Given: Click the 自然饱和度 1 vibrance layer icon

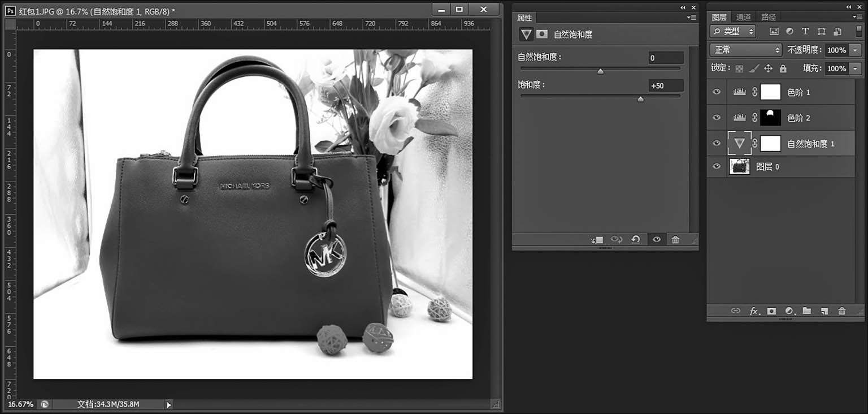Looking at the screenshot, I should [740, 143].
